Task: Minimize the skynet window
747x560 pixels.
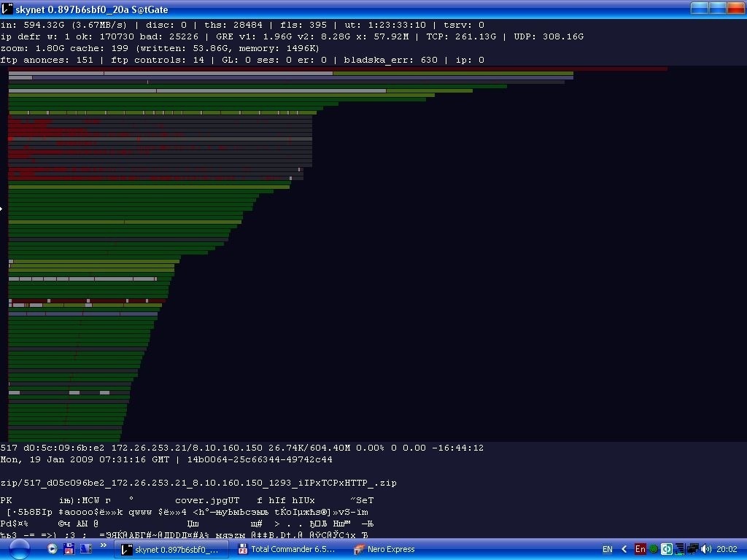Action: [699, 9]
